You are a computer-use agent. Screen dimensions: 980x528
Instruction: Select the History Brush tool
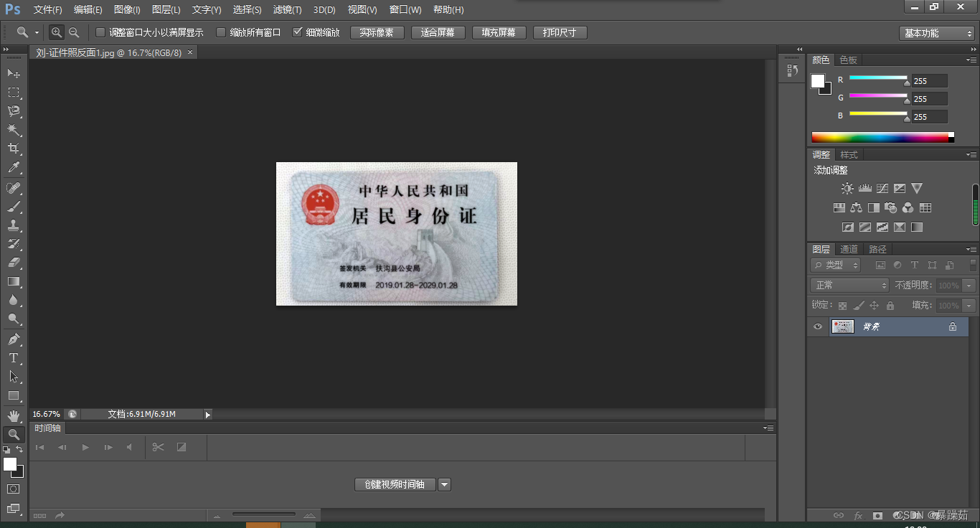14,244
